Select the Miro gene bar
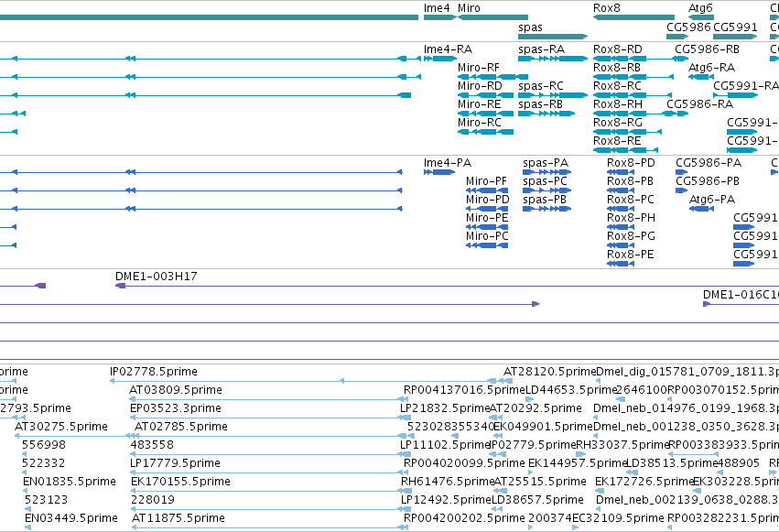The image size is (779, 532). (x=492, y=17)
